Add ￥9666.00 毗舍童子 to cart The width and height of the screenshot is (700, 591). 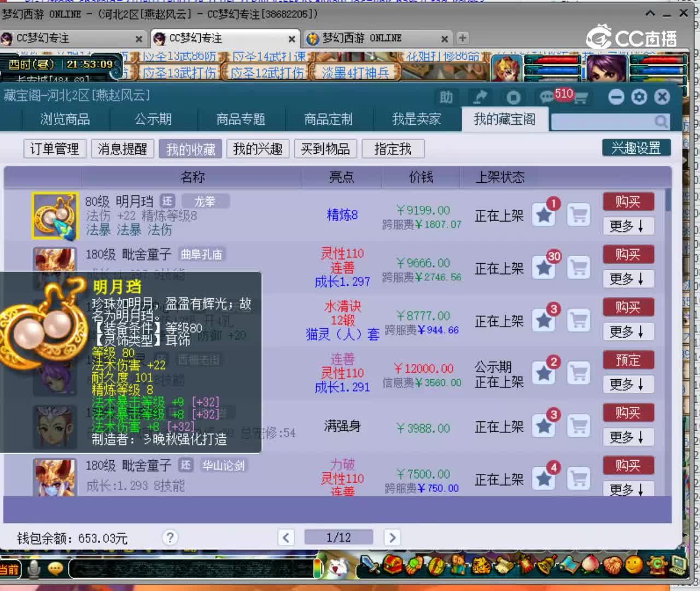(578, 268)
